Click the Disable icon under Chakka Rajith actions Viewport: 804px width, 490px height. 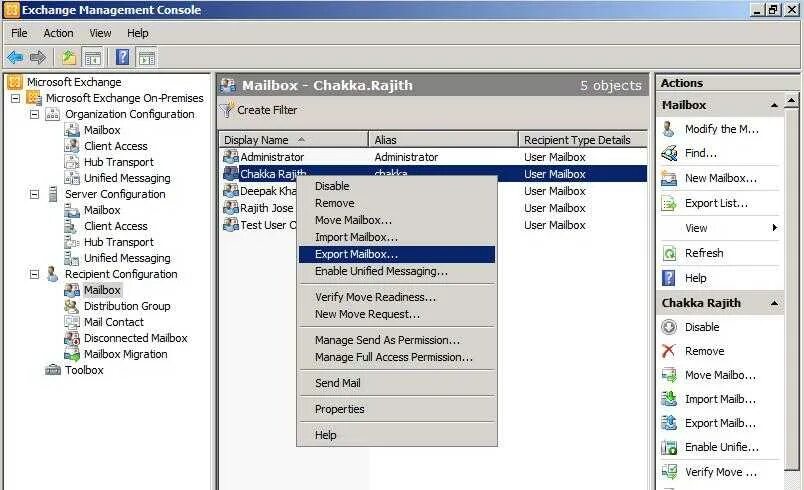[x=669, y=327]
